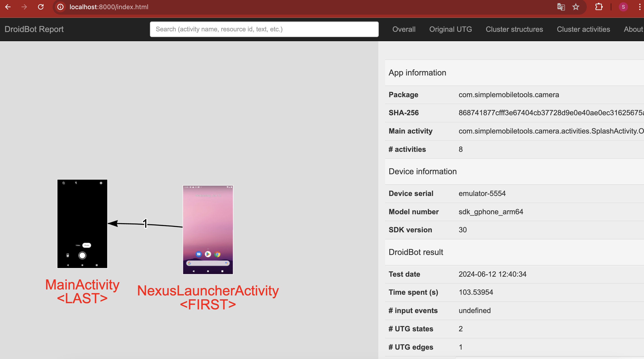This screenshot has height=359, width=644.
Task: Click the DroidBot Report title link
Action: pos(34,29)
